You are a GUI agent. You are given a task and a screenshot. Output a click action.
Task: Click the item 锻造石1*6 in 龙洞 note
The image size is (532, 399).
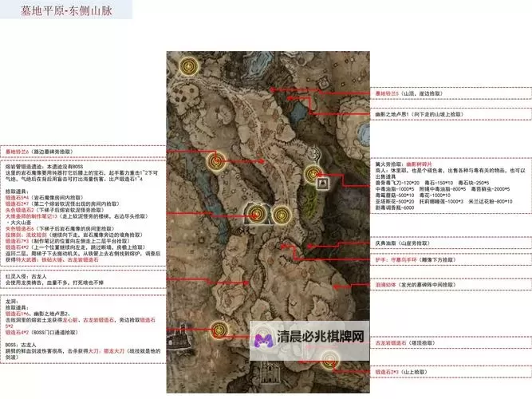(18, 314)
